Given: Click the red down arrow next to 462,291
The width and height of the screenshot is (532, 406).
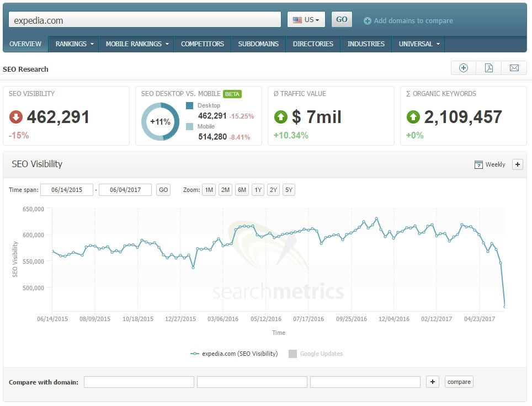Looking at the screenshot, I should click(15, 117).
